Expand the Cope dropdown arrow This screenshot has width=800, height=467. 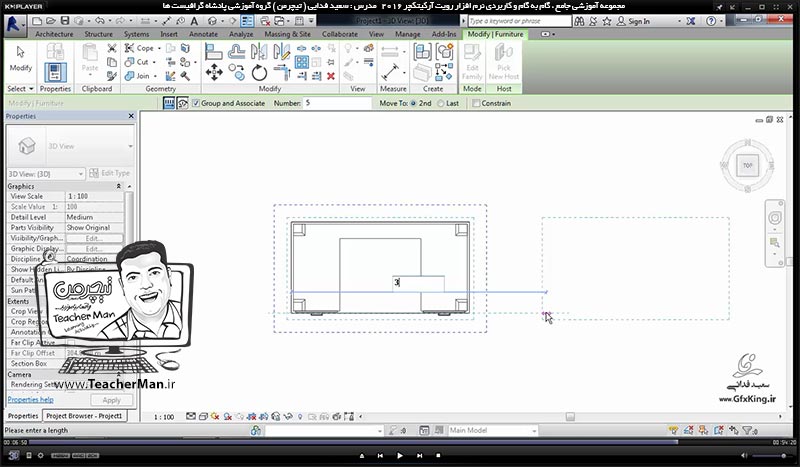(159, 48)
